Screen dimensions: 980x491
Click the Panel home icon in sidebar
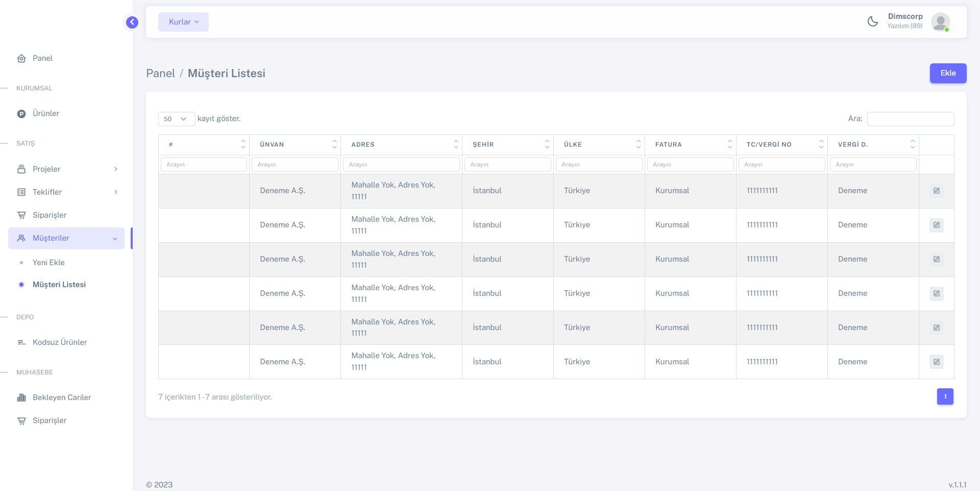[21, 58]
